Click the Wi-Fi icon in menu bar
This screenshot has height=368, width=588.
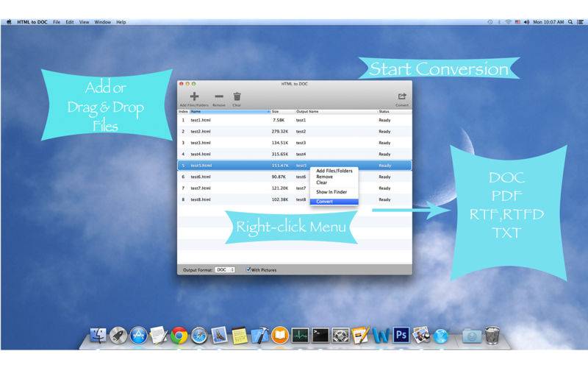pos(508,22)
